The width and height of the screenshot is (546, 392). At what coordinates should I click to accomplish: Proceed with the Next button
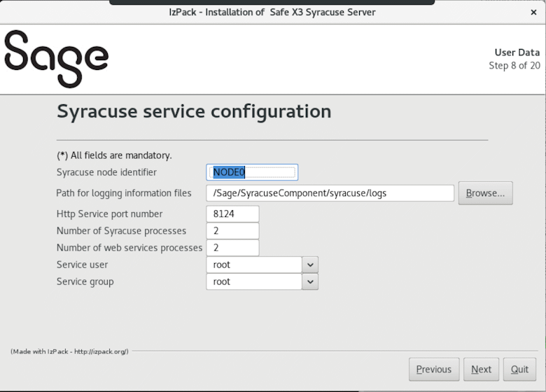pyautogui.click(x=481, y=370)
